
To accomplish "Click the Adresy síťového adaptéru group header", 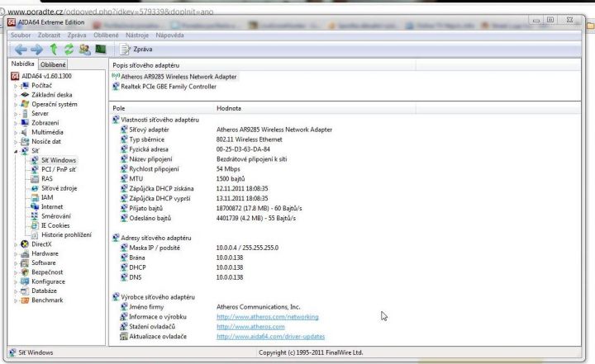I will (152, 238).
